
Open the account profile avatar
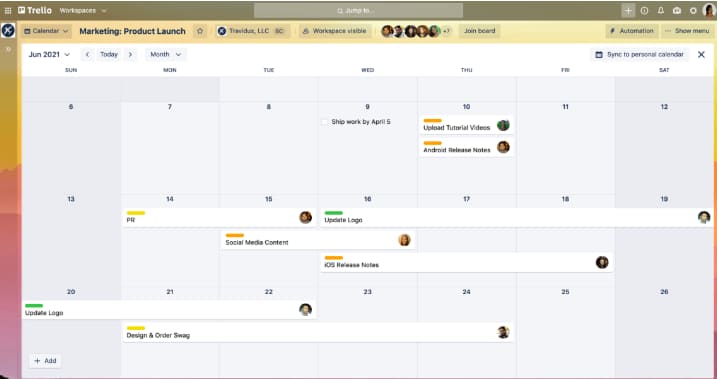click(x=709, y=11)
